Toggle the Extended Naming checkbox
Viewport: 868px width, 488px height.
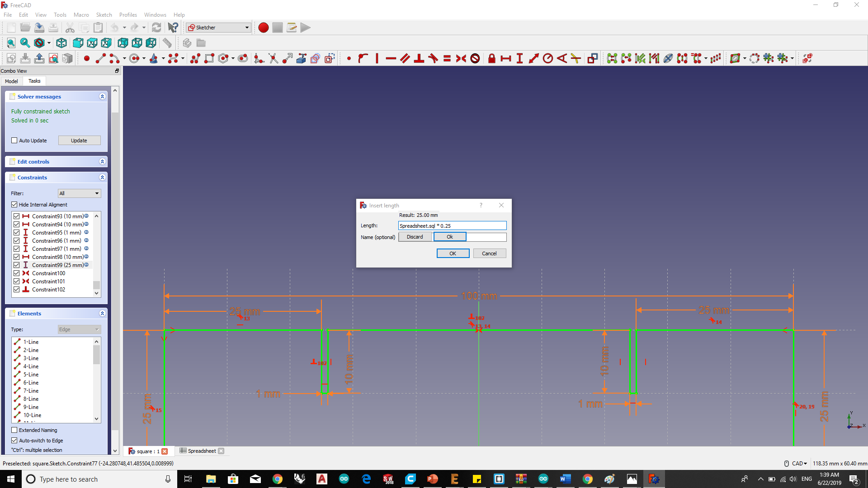[x=14, y=430]
